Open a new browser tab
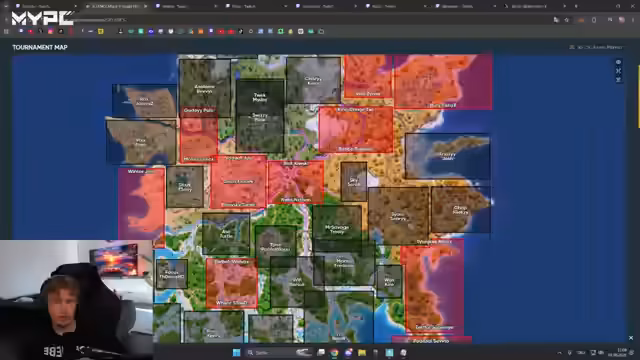 [x=576, y=6]
